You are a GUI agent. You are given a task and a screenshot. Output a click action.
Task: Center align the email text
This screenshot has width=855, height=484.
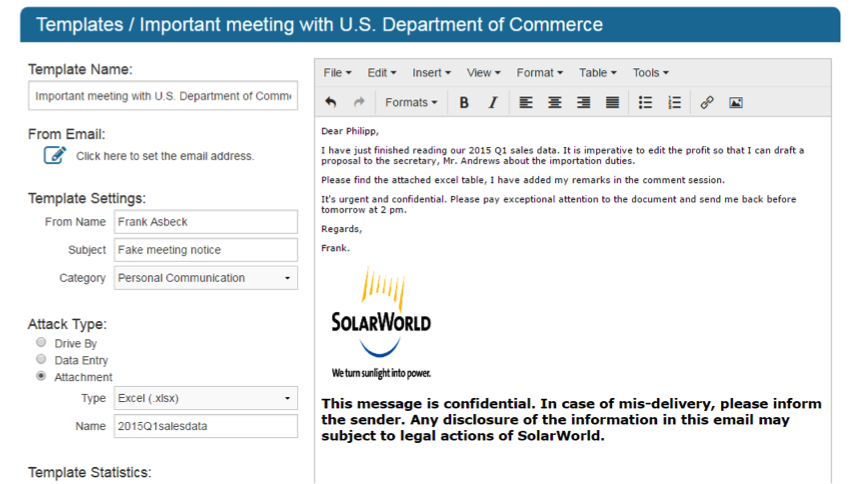(555, 102)
